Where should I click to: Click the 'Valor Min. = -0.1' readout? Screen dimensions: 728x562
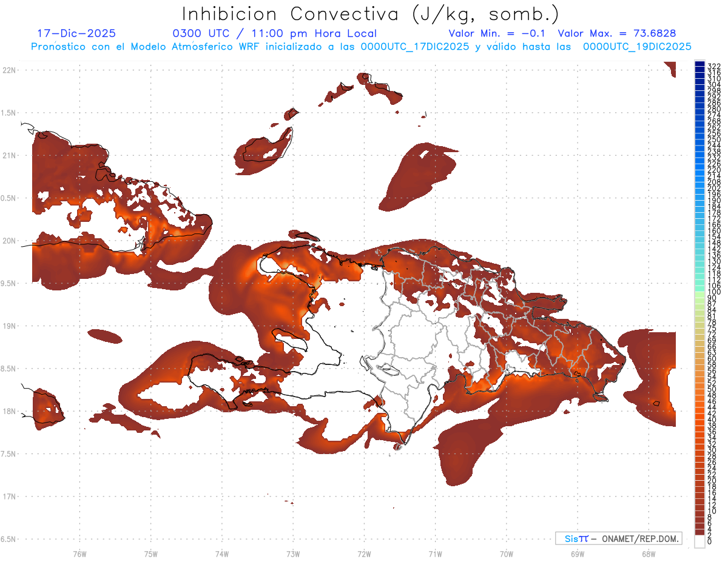498,33
